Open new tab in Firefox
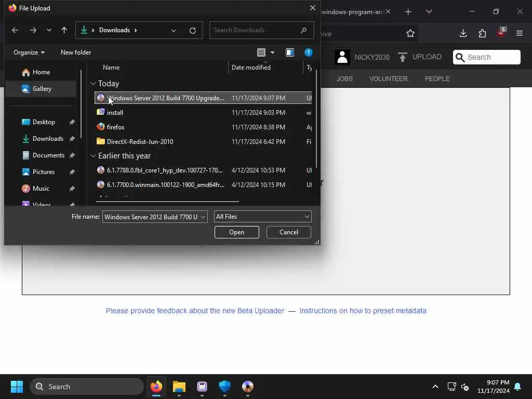 408,12
